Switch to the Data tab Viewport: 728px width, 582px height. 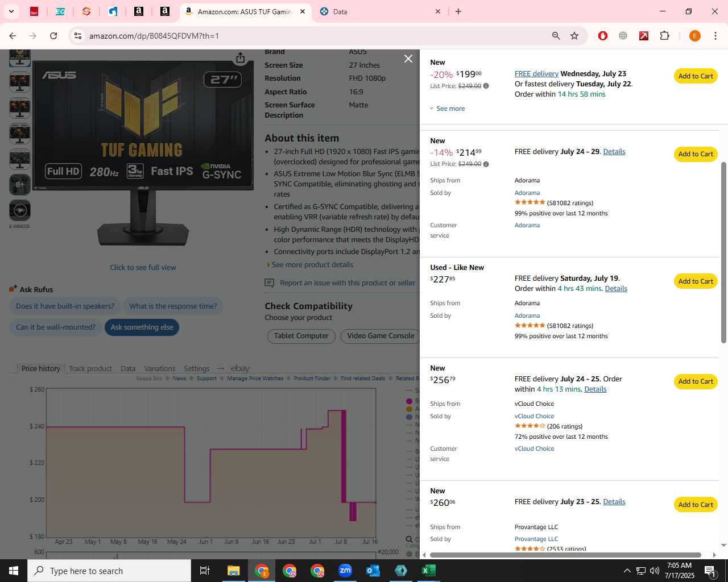pyautogui.click(x=379, y=11)
